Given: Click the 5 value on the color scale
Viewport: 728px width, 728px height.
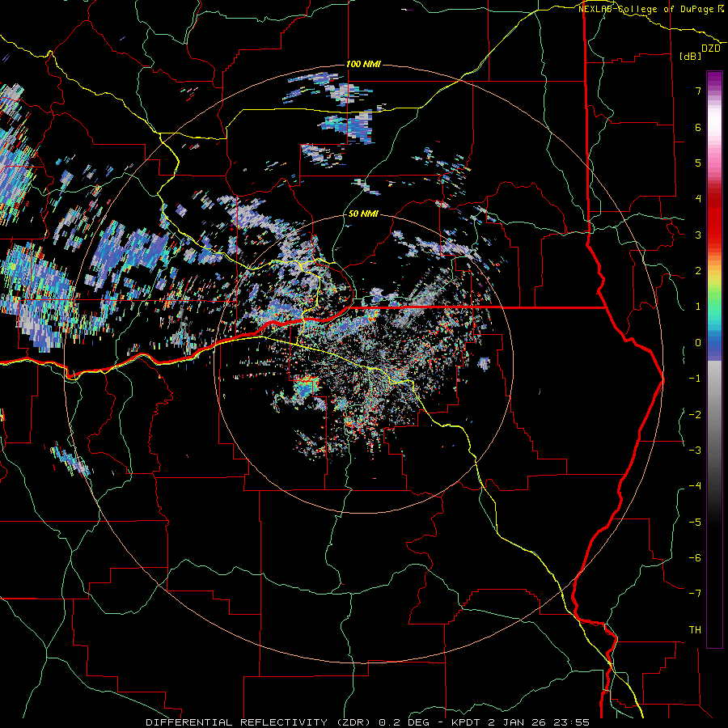Looking at the screenshot, I should pyautogui.click(x=698, y=163).
